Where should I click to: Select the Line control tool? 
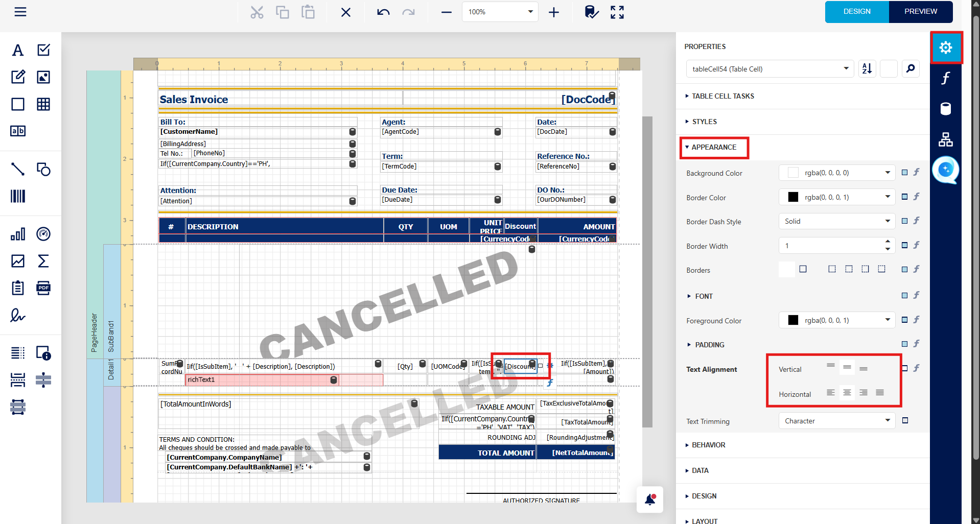click(x=18, y=169)
